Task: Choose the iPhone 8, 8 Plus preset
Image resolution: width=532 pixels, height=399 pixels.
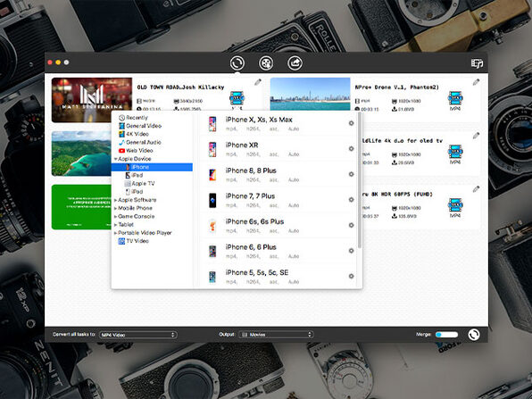Action: coord(278,174)
